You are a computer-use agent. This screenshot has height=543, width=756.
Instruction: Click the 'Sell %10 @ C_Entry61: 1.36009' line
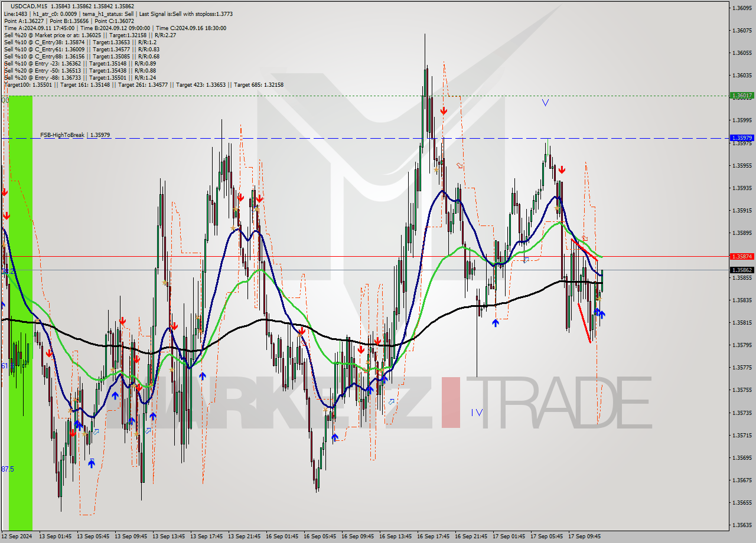(82, 49)
